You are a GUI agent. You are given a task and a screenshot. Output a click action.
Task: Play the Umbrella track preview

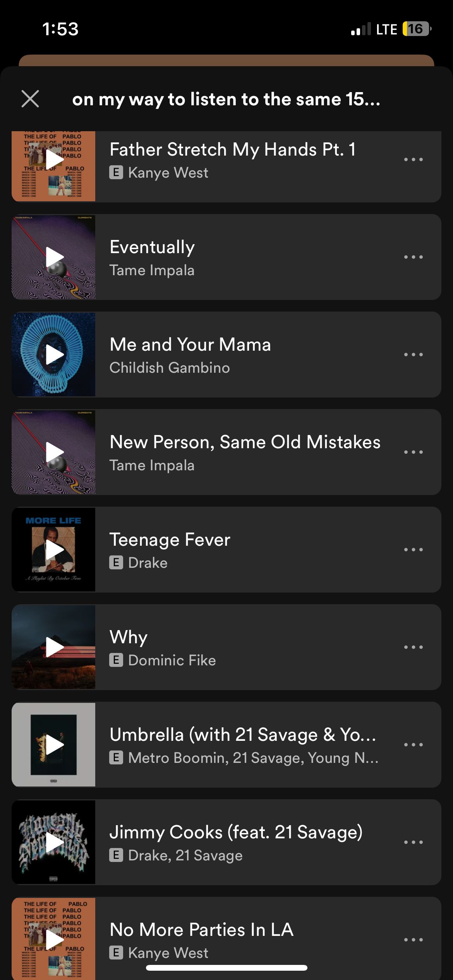[54, 745]
